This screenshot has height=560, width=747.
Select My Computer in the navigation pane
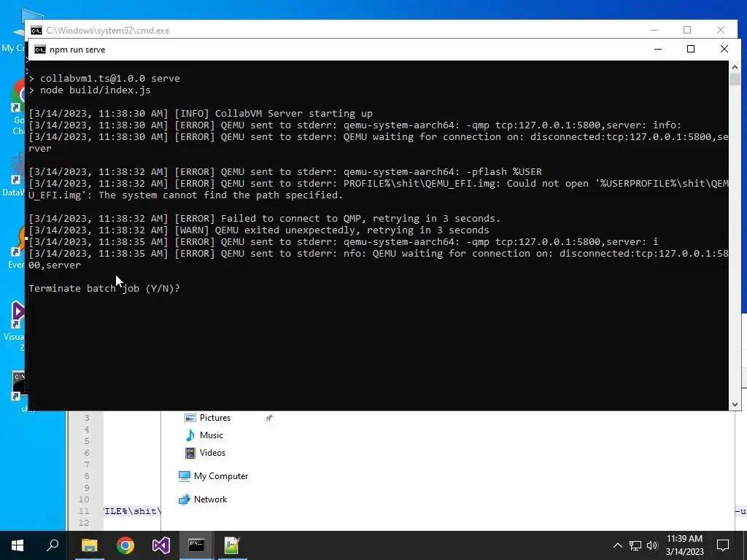(221, 476)
